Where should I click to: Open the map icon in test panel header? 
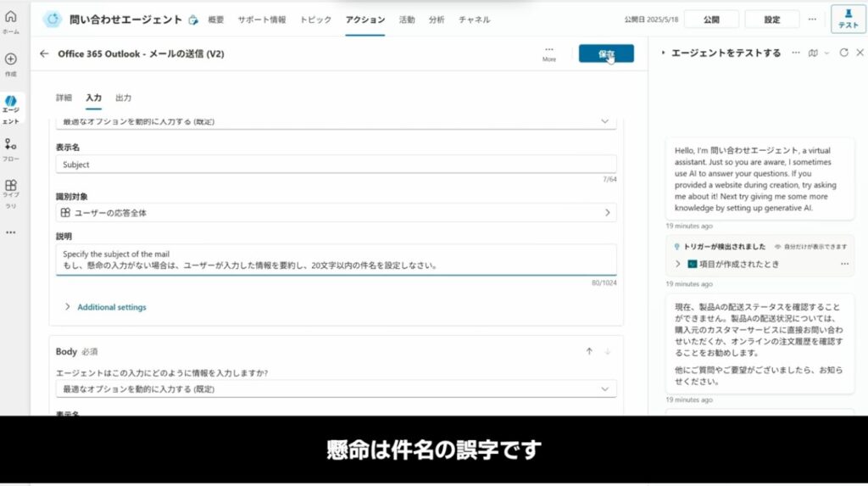(x=814, y=53)
